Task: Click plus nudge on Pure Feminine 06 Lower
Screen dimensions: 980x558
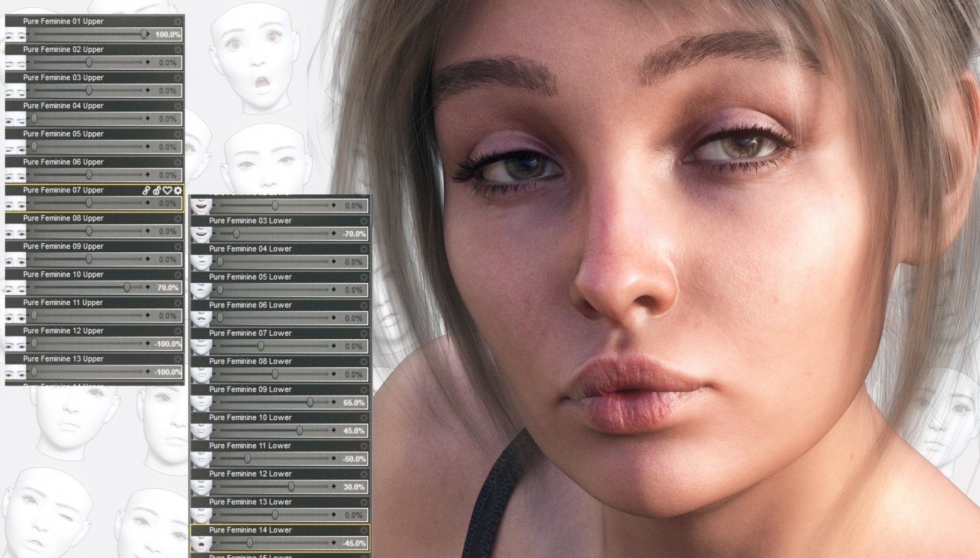Action: coord(334,318)
